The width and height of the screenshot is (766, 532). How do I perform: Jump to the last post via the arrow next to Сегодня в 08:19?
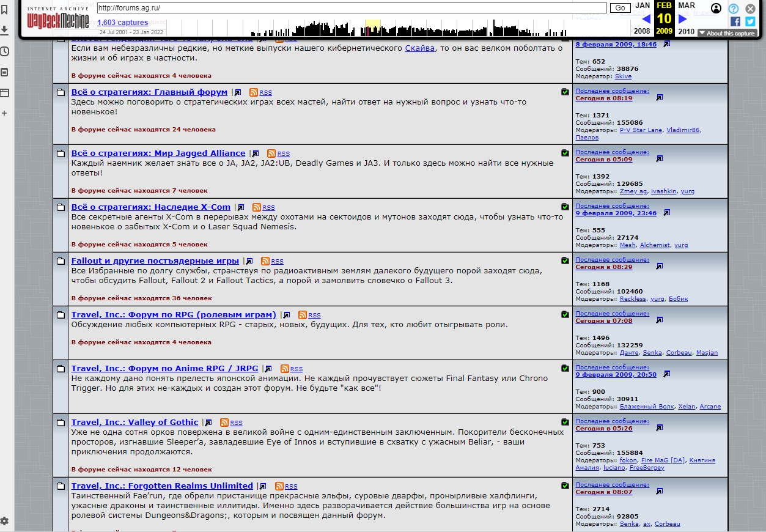click(659, 98)
